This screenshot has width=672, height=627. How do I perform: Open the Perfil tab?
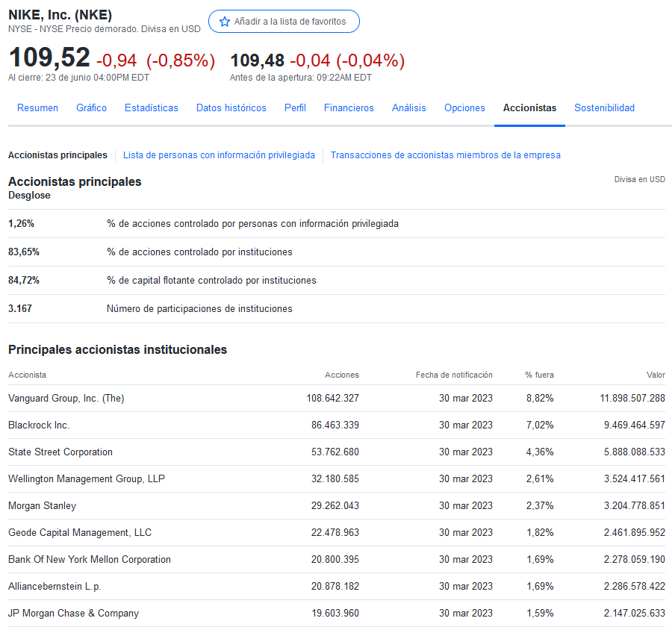click(x=295, y=108)
